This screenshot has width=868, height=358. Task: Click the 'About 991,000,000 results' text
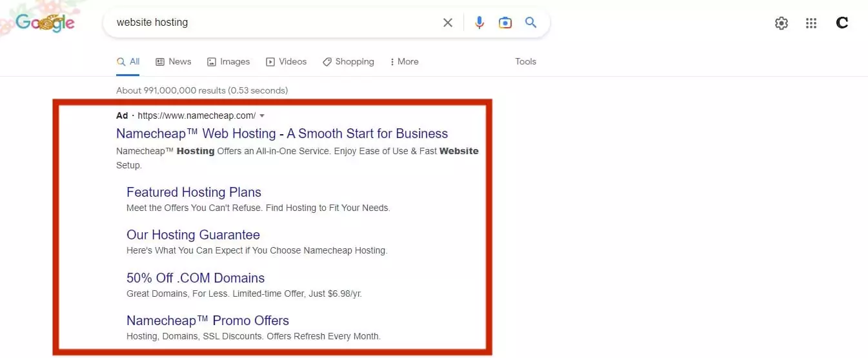pos(202,90)
